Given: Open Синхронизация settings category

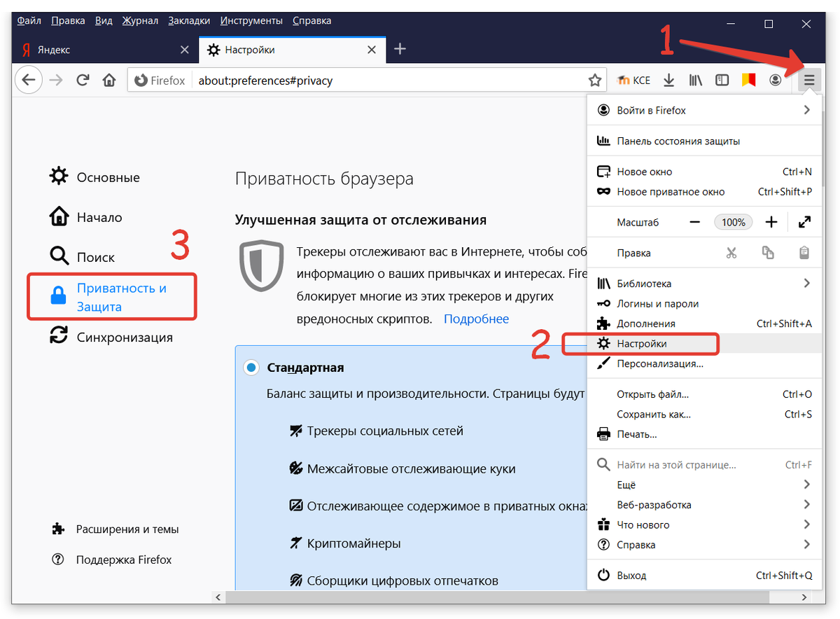Looking at the screenshot, I should (111, 337).
